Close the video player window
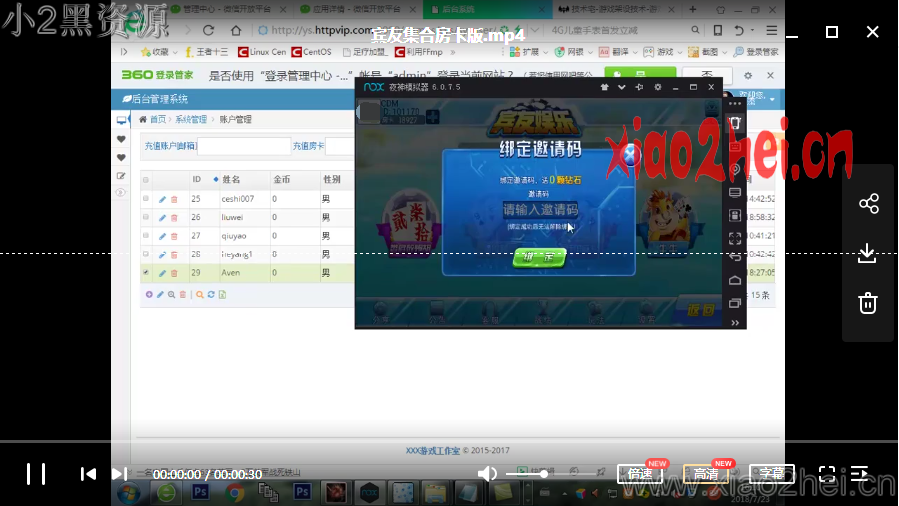Screen dimensions: 899x506 click(873, 32)
